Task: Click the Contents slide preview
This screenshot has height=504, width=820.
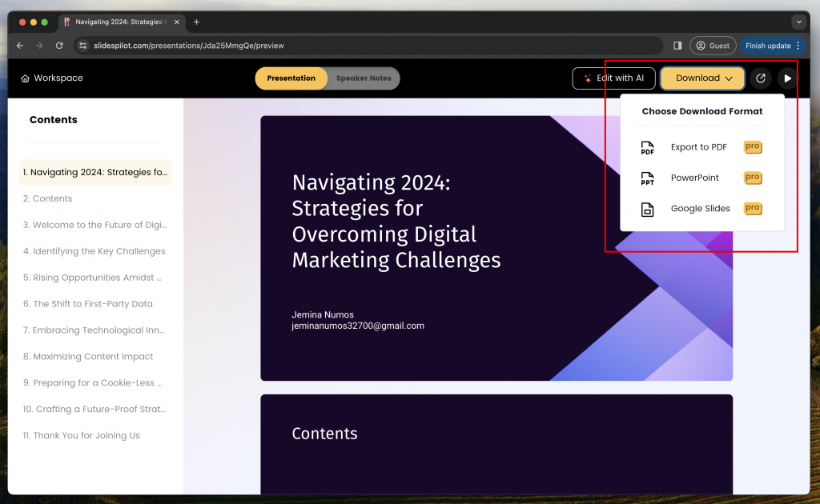Action: pyautogui.click(x=496, y=445)
